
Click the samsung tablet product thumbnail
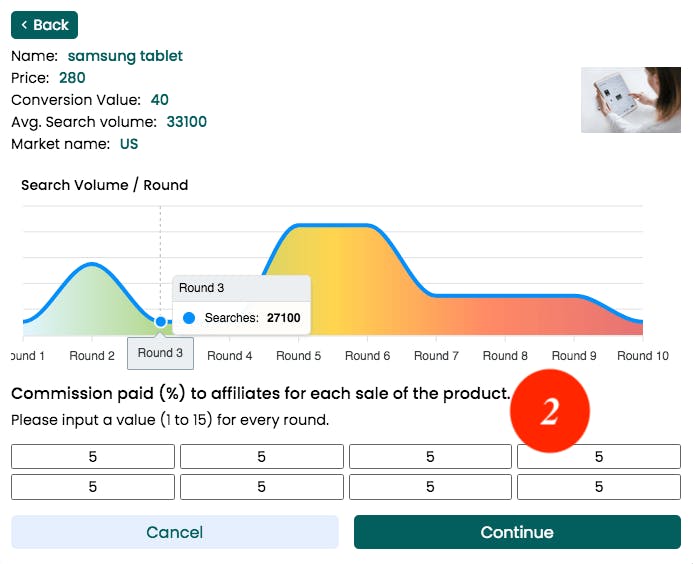[630, 100]
